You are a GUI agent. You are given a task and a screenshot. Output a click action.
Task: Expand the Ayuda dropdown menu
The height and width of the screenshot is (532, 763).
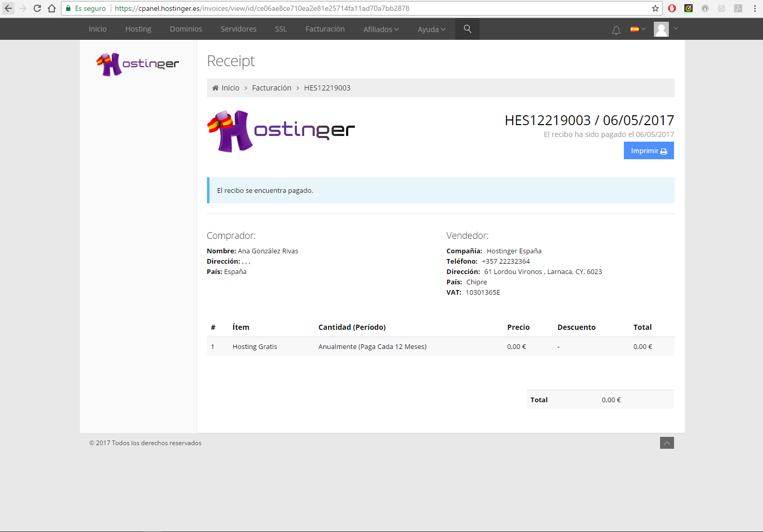click(431, 29)
